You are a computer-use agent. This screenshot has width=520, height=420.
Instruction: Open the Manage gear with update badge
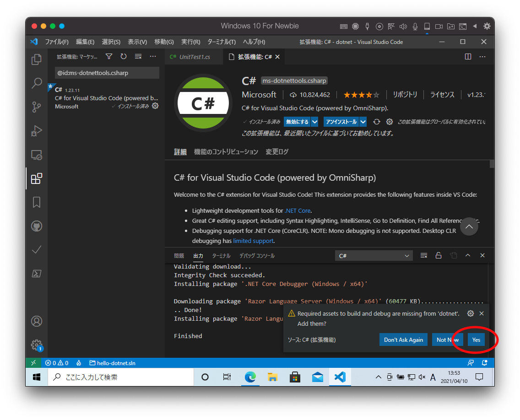[37, 345]
